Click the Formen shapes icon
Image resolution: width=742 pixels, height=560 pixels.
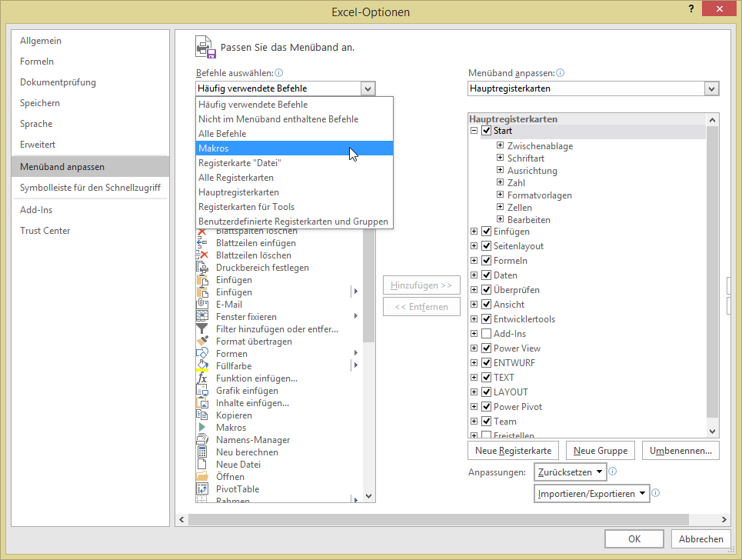[x=202, y=354]
